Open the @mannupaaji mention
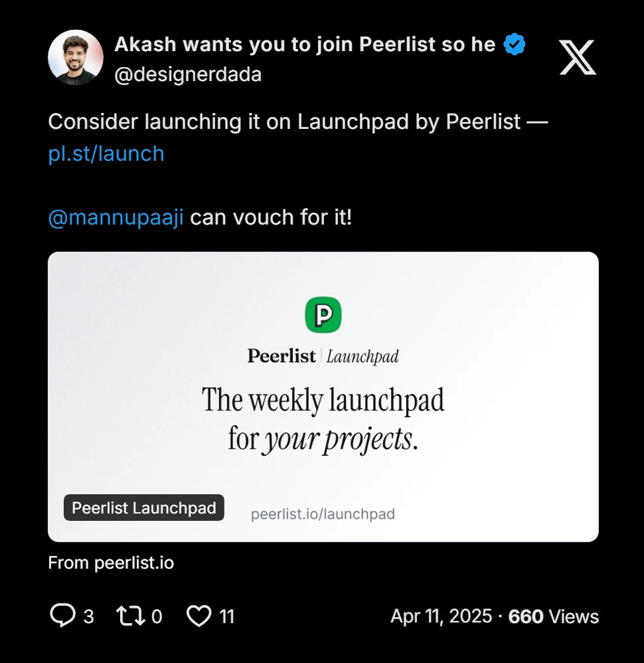 pyautogui.click(x=116, y=217)
